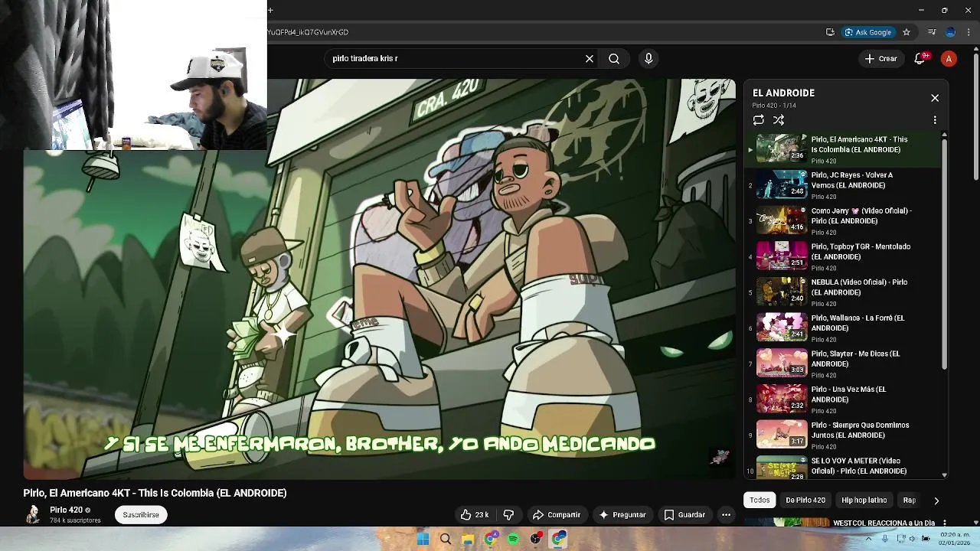Viewport: 980px width, 551px height.
Task: Click the Compartir share button
Action: pyautogui.click(x=557, y=515)
